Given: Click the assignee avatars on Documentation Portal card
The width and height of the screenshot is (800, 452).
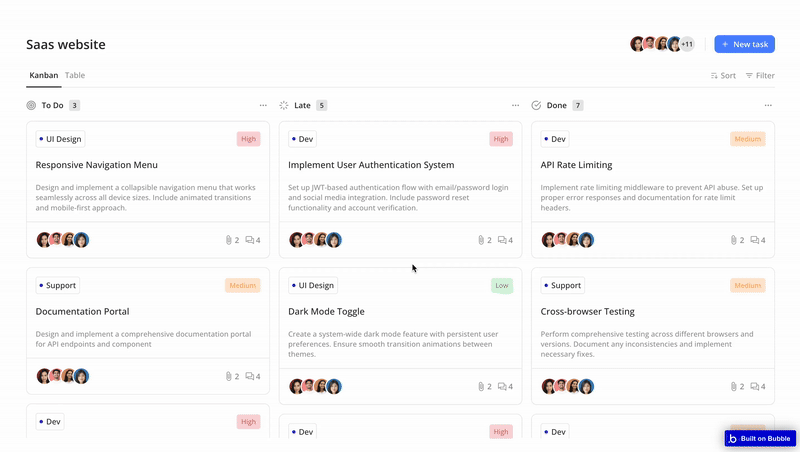Looking at the screenshot, I should click(63, 376).
